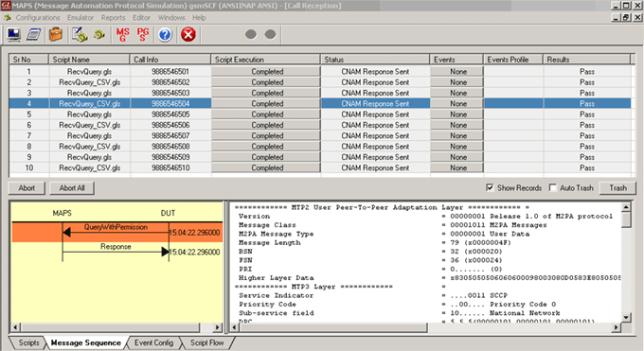Image resolution: width=644 pixels, height=351 pixels.
Task: Select the Message Sequence tab
Action: (86, 342)
